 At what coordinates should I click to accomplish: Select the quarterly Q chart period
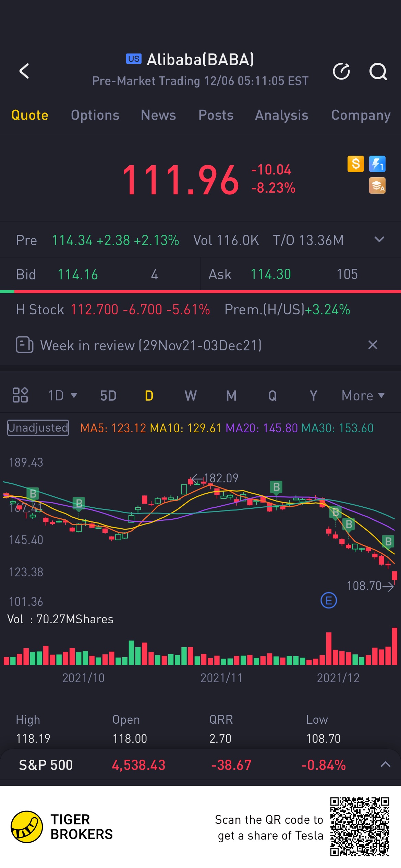pos(272,396)
